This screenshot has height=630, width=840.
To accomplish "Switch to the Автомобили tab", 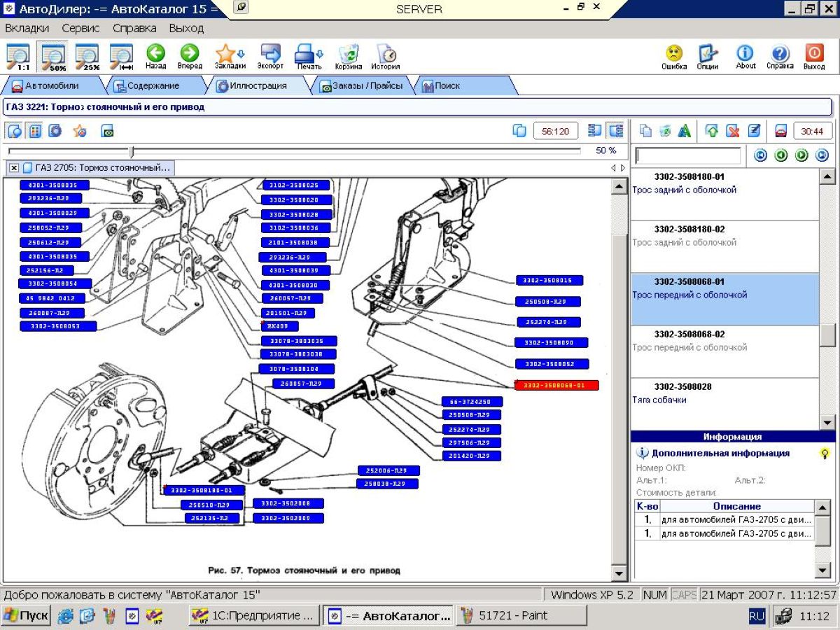I will coord(52,86).
